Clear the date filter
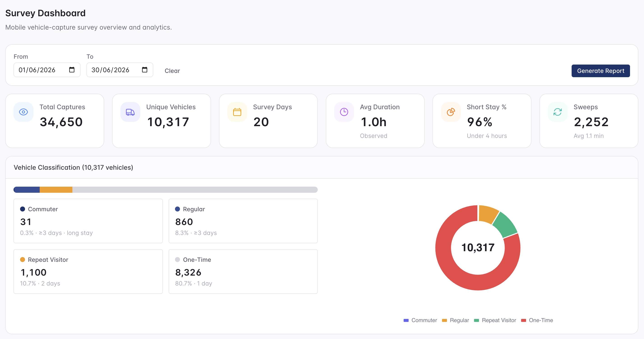Screen dimensions: 644x339 172,71
